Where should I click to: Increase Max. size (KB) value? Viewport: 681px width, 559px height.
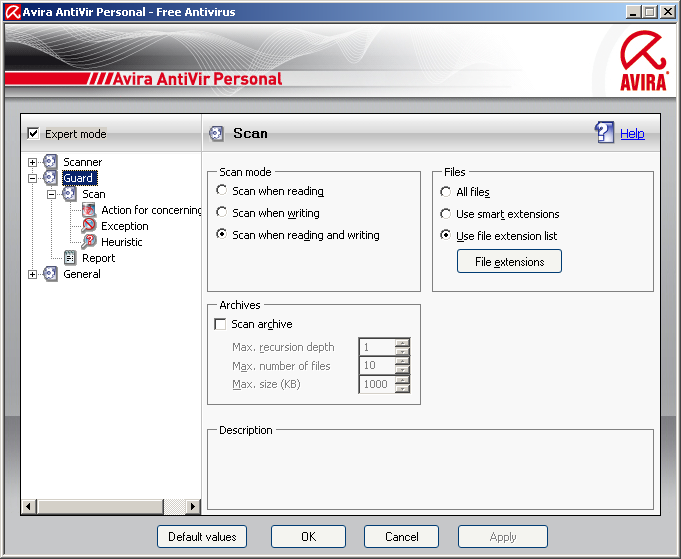[x=403, y=380]
